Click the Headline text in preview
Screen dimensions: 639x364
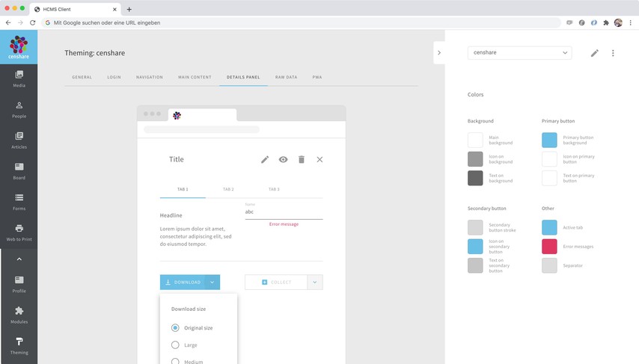(x=171, y=215)
